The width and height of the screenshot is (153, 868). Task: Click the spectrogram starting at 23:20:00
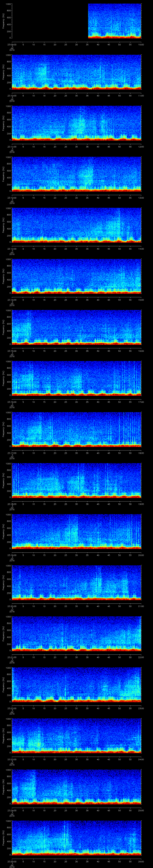[x=77, y=582]
